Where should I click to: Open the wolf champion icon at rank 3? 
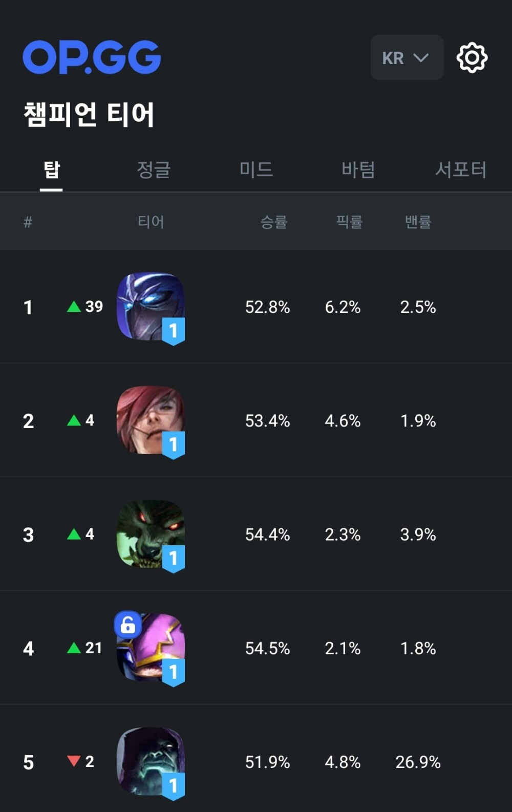pyautogui.click(x=150, y=533)
